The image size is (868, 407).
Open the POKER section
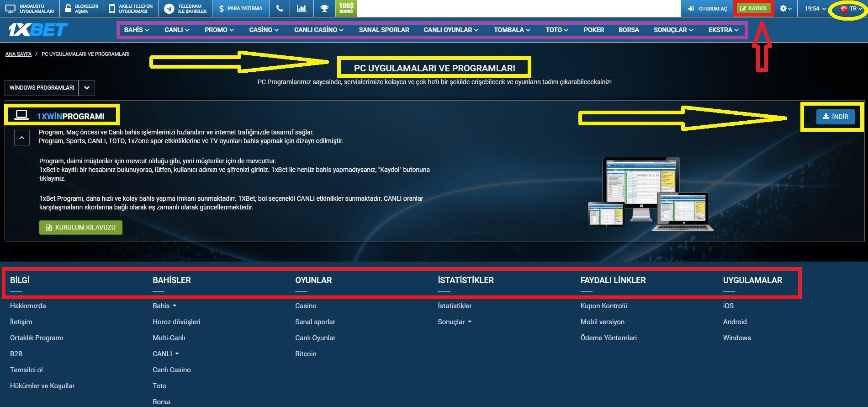coord(594,30)
